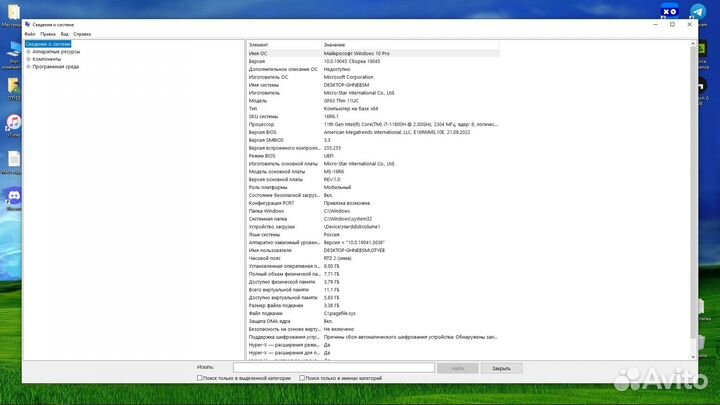The height and width of the screenshot is (405, 720).
Task: Enable 'Поиск только в выделенной категории' checkbox
Action: click(x=200, y=379)
